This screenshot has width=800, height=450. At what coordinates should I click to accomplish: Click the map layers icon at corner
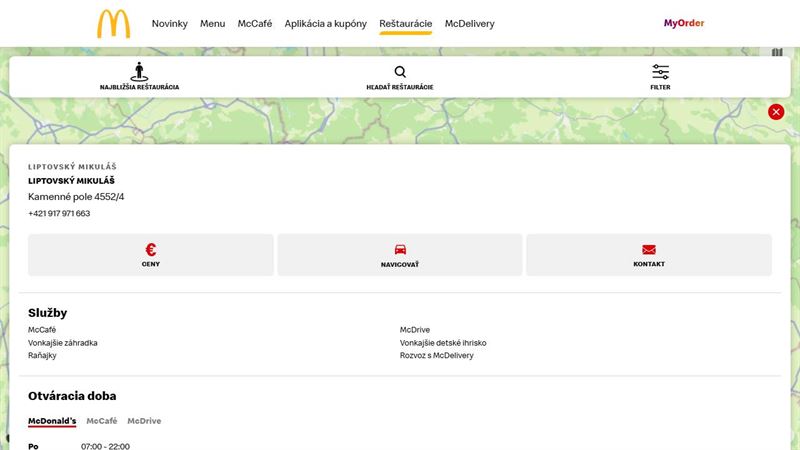(x=777, y=52)
